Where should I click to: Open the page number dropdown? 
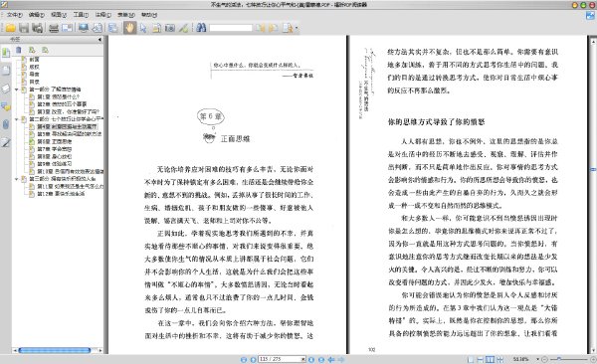pos(303,359)
